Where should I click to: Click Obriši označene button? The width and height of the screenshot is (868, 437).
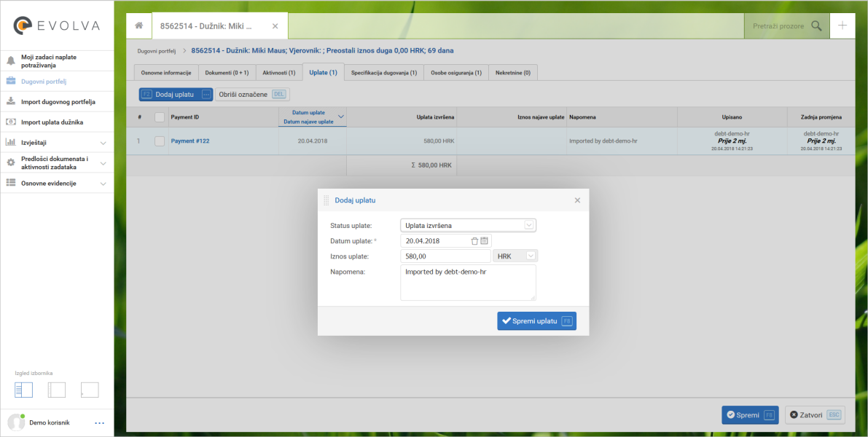(252, 95)
